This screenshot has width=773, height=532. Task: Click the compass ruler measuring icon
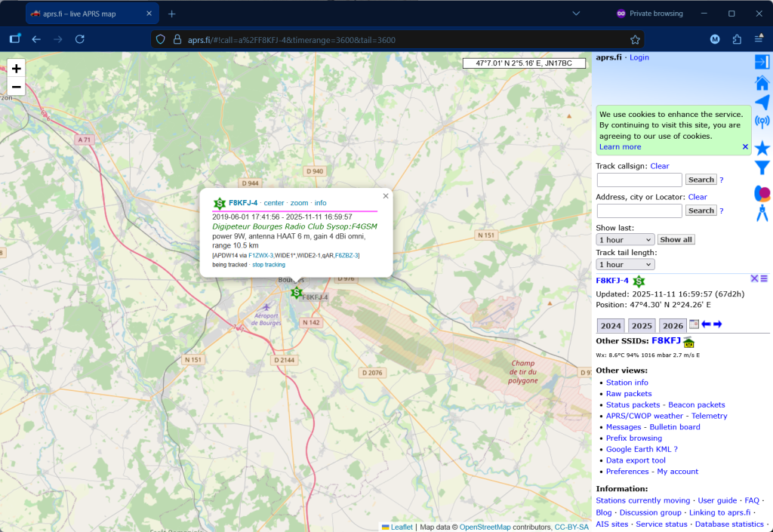coord(762,214)
